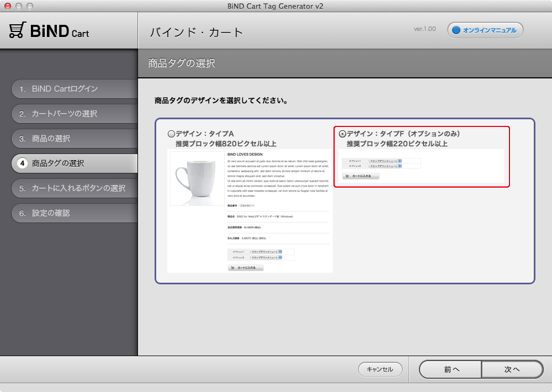
Task: Minimize the window with the yellow title bar button
Action: pyautogui.click(x=19, y=6)
